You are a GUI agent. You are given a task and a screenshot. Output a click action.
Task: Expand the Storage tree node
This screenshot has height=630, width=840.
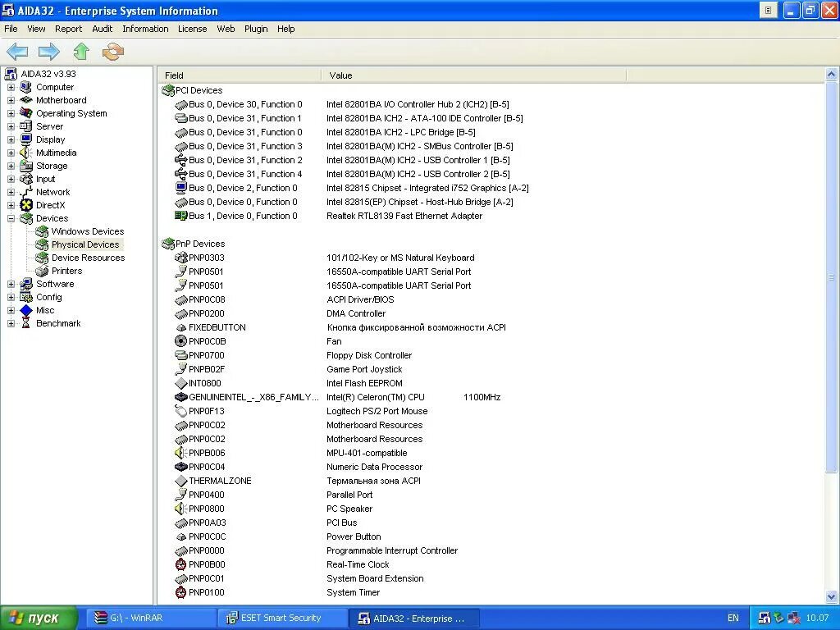click(x=11, y=166)
